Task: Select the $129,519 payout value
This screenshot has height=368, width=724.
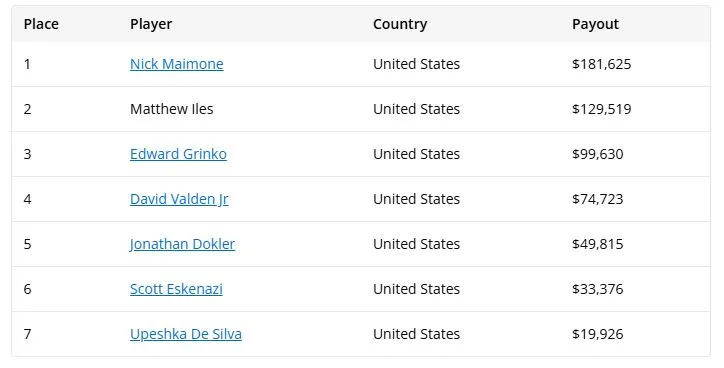Action: click(601, 109)
